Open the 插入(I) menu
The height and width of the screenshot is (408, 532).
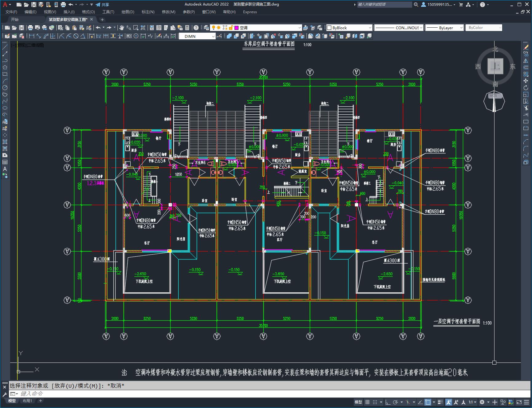point(69,12)
